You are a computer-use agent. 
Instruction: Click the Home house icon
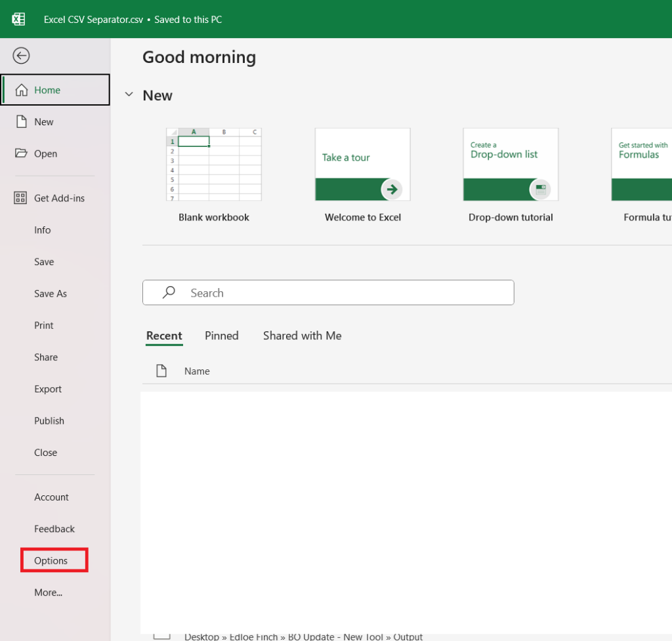pyautogui.click(x=21, y=90)
